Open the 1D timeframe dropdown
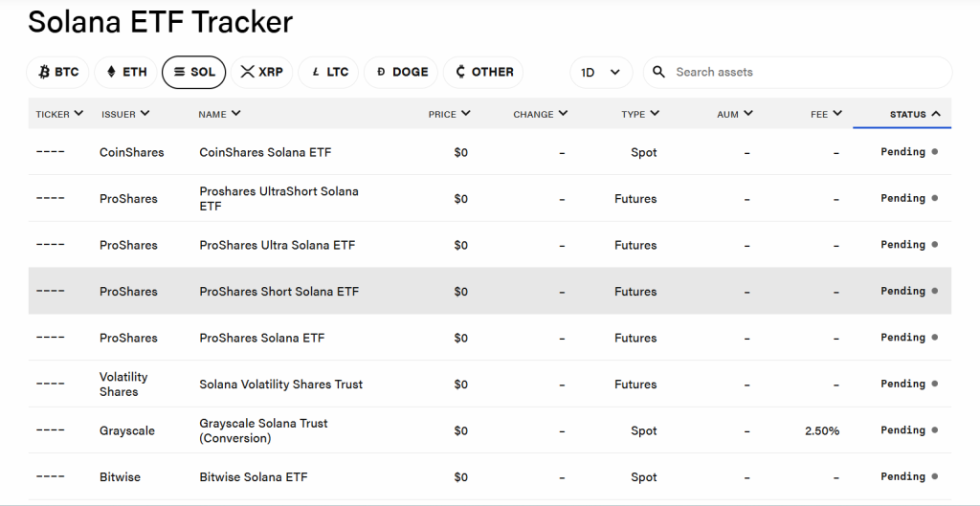980x506 pixels. point(601,72)
